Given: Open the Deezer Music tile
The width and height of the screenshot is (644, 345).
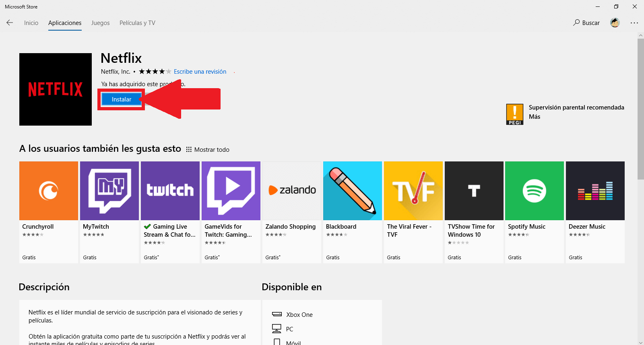Looking at the screenshot, I should pyautogui.click(x=595, y=212).
